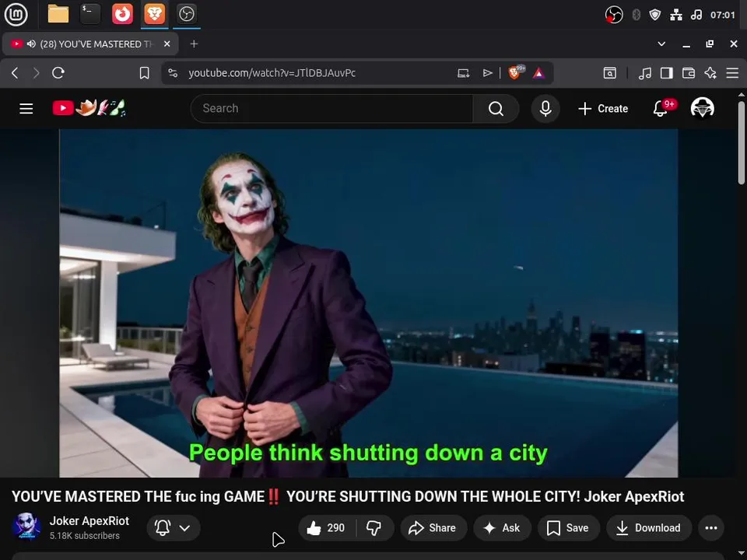Click the install app icon in address bar
This screenshot has height=560, width=747.
[x=464, y=73]
